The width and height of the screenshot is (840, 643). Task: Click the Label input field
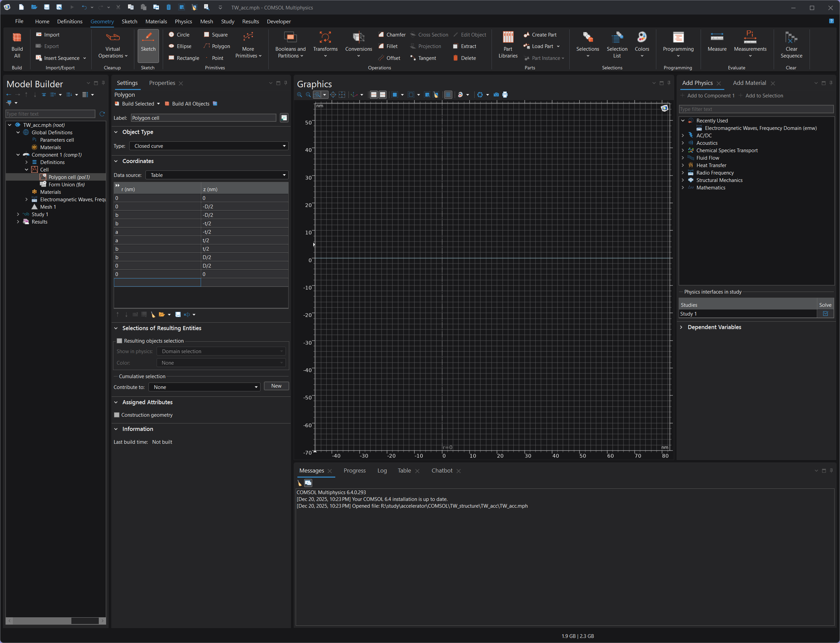pos(203,118)
